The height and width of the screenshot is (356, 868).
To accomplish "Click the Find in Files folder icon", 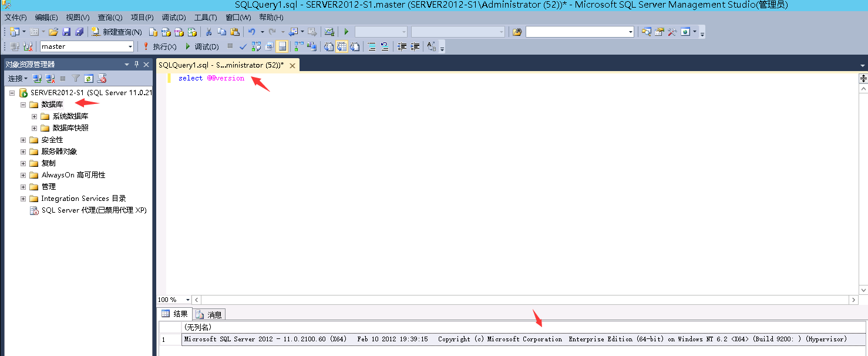I will [x=517, y=32].
